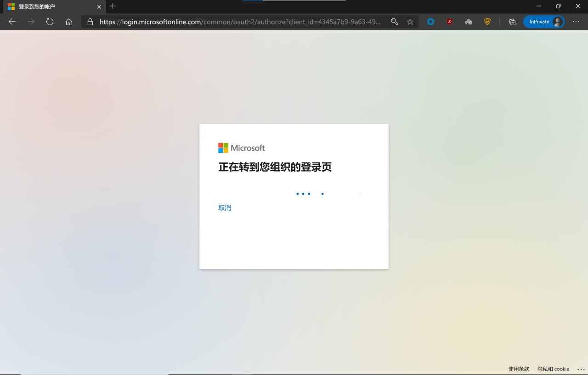
Task: Open the yellow shield extension
Action: pyautogui.click(x=487, y=22)
